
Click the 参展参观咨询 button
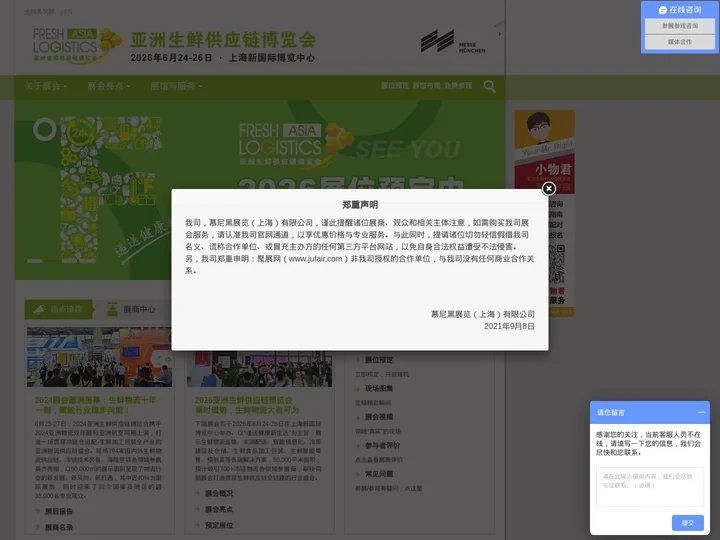click(680, 26)
